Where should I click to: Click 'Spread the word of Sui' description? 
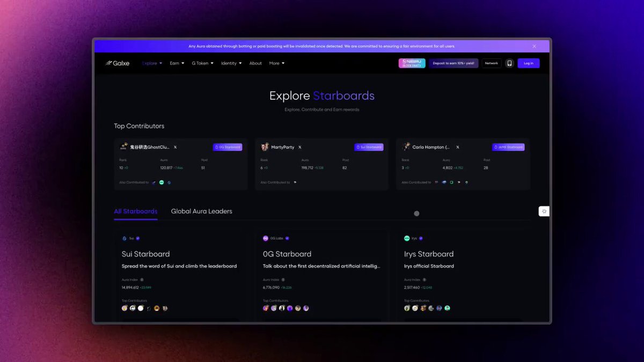click(179, 266)
